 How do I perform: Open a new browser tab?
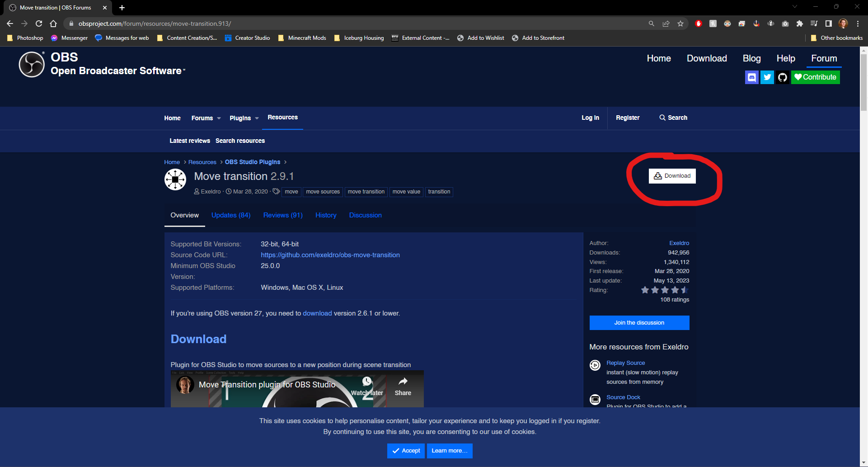pyautogui.click(x=122, y=8)
